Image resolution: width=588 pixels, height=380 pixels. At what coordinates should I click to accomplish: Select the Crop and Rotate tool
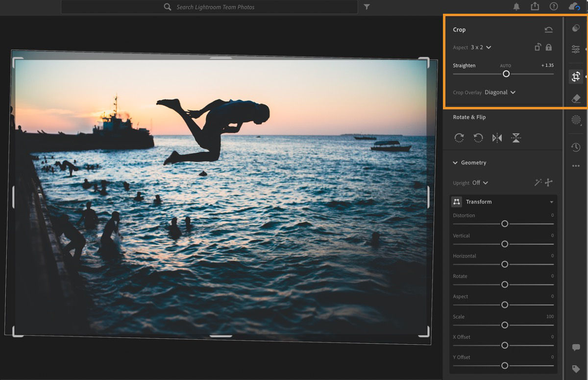coord(576,76)
